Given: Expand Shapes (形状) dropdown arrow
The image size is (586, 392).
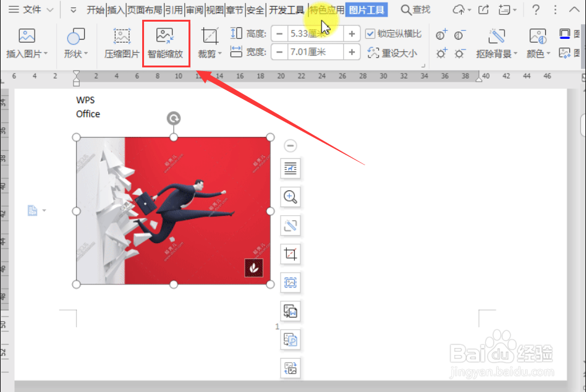Looking at the screenshot, I should [x=86, y=54].
